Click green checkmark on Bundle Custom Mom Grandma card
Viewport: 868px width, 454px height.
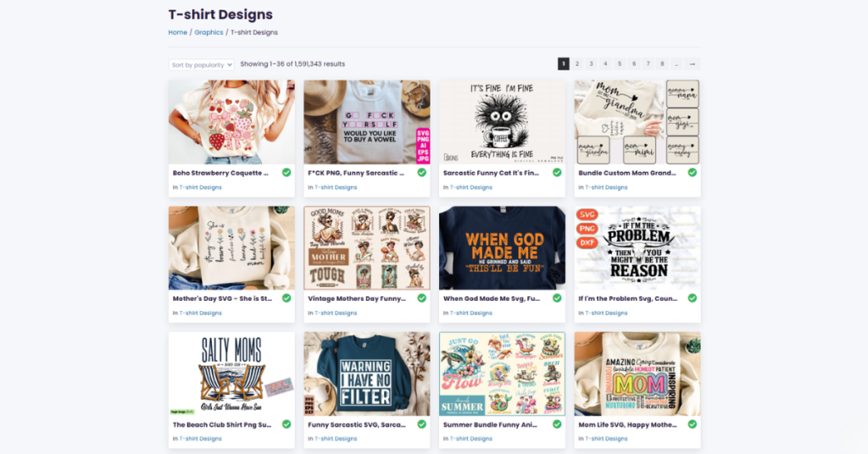pos(693,172)
